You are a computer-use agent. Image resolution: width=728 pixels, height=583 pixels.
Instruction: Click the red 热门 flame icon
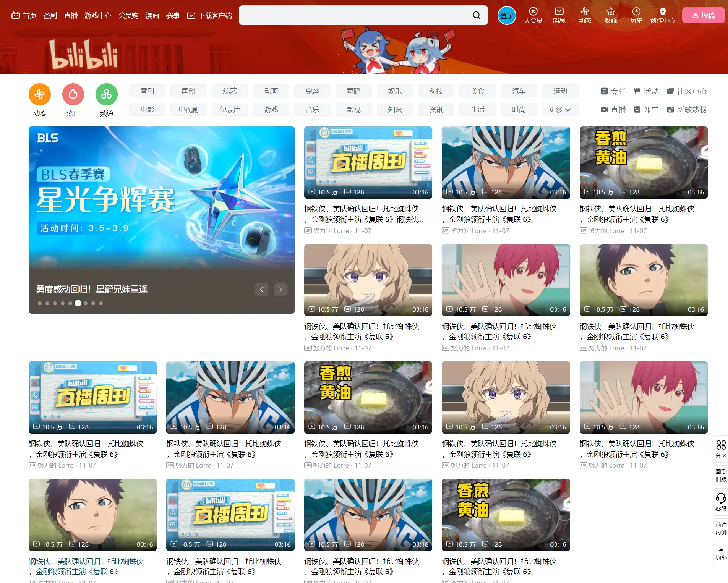pos(73,94)
